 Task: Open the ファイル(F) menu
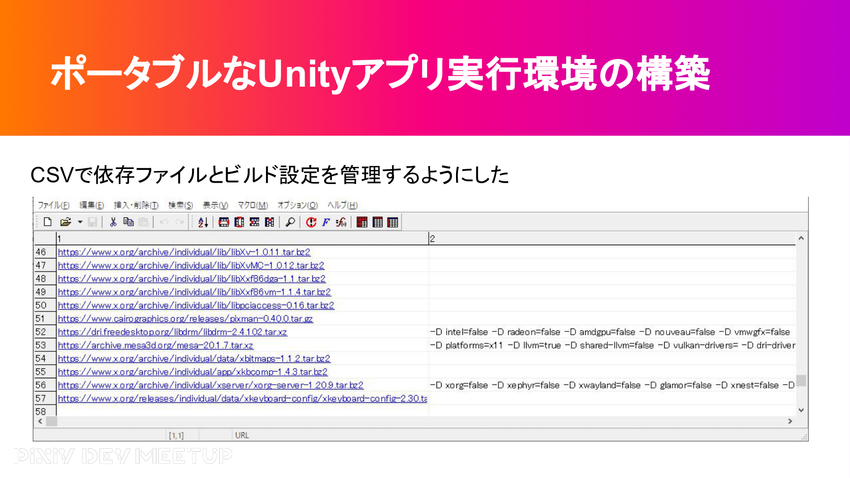(53, 205)
